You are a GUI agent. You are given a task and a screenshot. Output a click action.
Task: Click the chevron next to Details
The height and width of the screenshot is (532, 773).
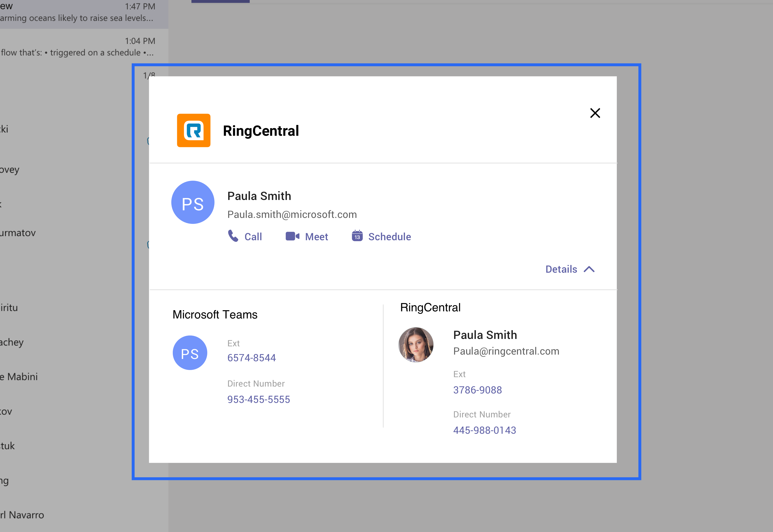pos(589,269)
